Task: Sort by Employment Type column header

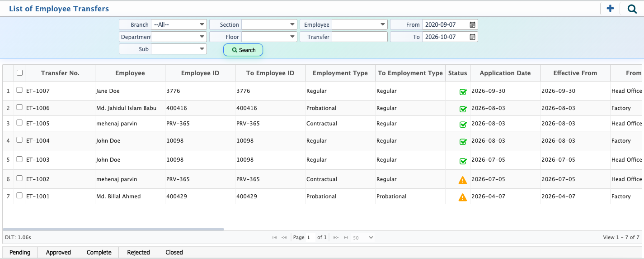Action: pyautogui.click(x=340, y=73)
